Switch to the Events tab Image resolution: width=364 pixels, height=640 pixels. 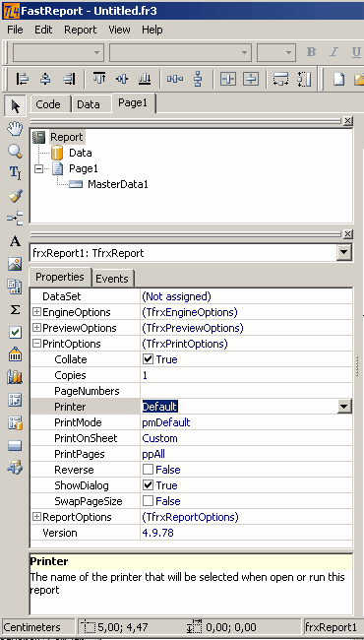pos(112,279)
